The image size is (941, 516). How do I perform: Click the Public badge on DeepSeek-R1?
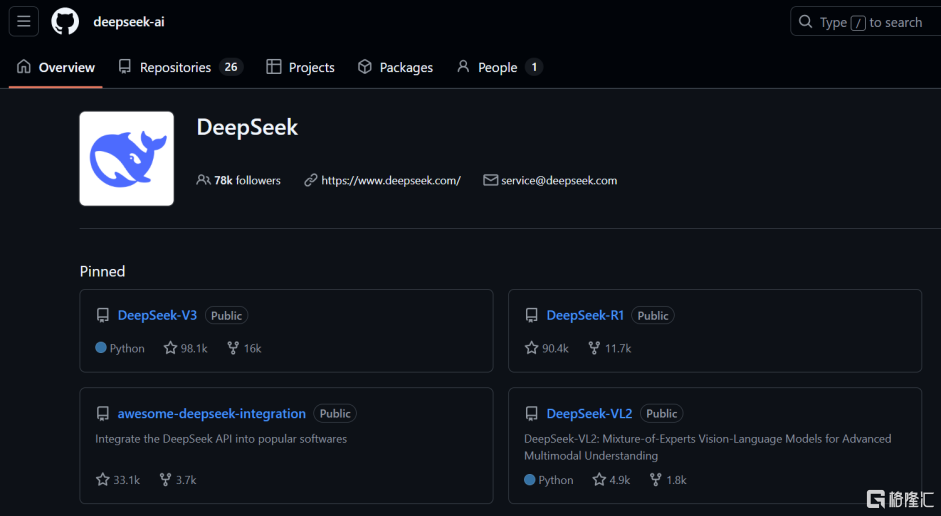pos(653,316)
